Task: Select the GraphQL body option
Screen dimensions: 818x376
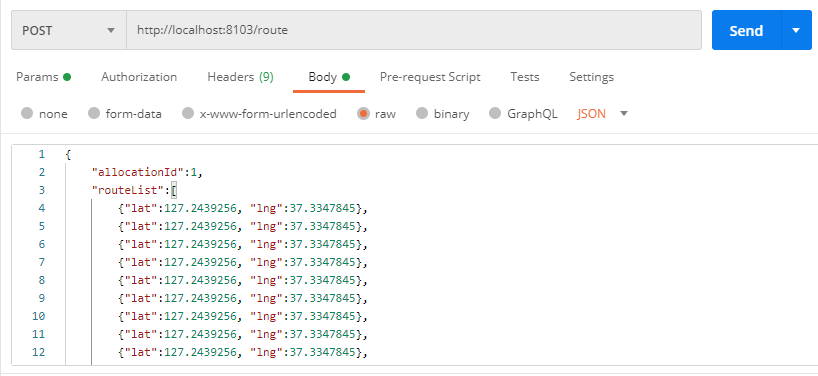Action: pyautogui.click(x=496, y=114)
